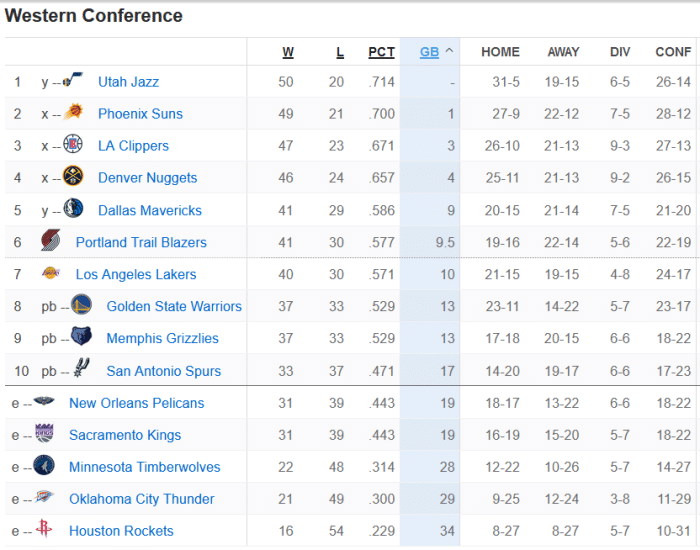Click the Memphis Grizzlies logo icon

82,338
